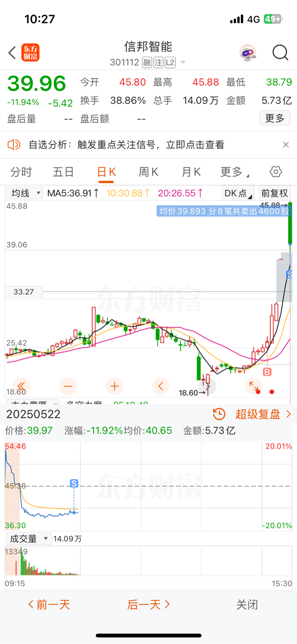Tap the 最高 45.88 value
The height and width of the screenshot is (644, 297).
[x=205, y=82]
